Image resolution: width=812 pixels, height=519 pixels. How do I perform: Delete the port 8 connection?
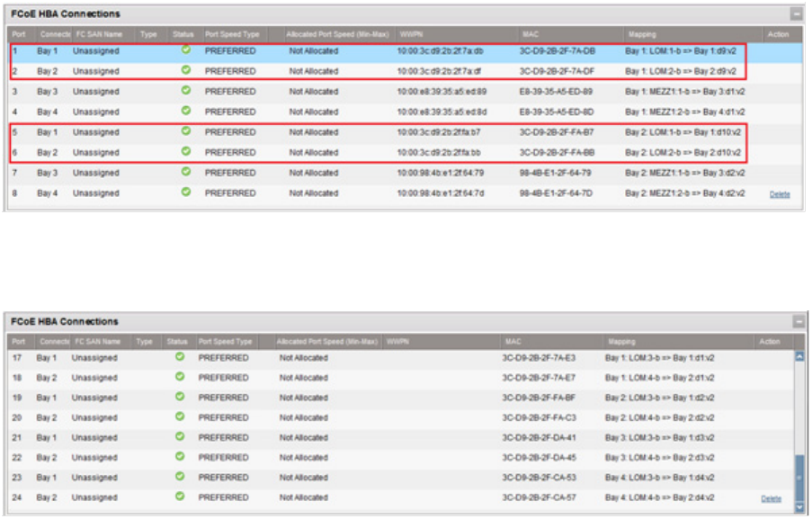(x=779, y=193)
